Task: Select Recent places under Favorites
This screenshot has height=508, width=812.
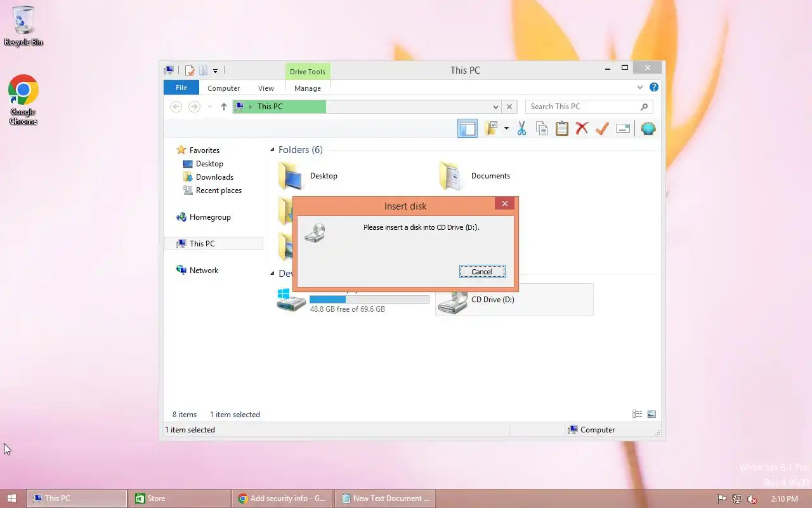Action: click(213, 190)
